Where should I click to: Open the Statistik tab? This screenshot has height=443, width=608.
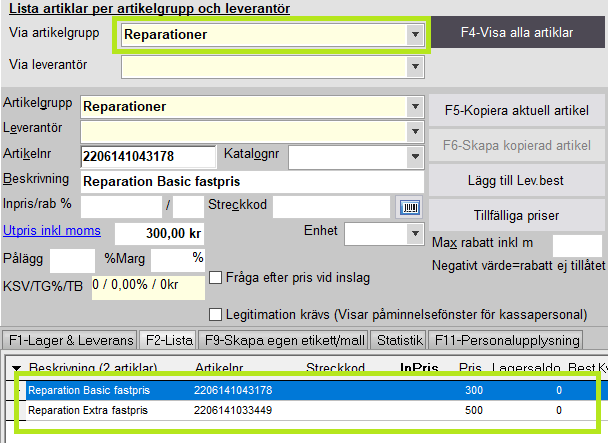click(x=399, y=339)
